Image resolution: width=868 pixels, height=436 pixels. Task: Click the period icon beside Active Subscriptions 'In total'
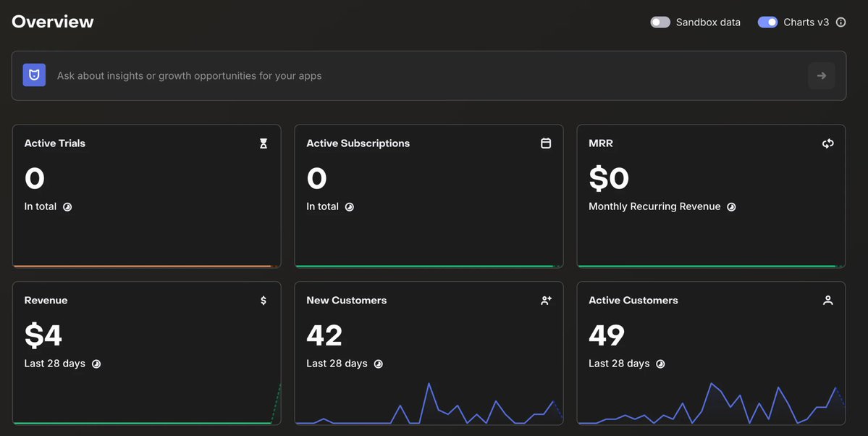pos(350,206)
